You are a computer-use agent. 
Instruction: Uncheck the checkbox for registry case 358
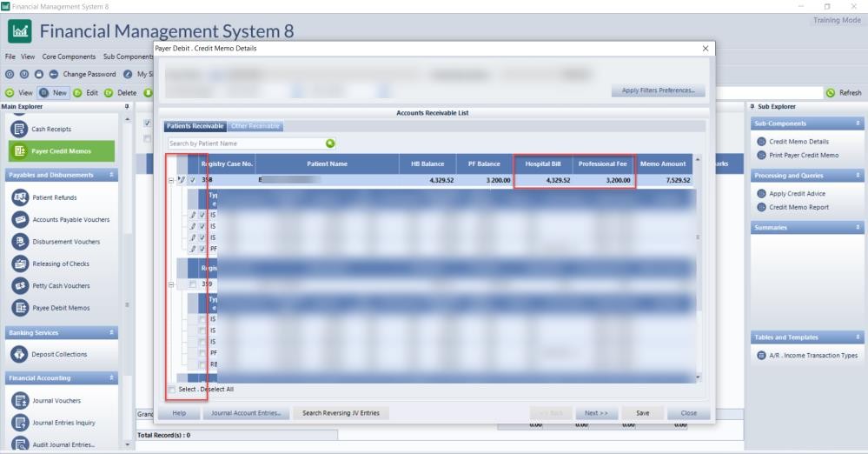(192, 180)
